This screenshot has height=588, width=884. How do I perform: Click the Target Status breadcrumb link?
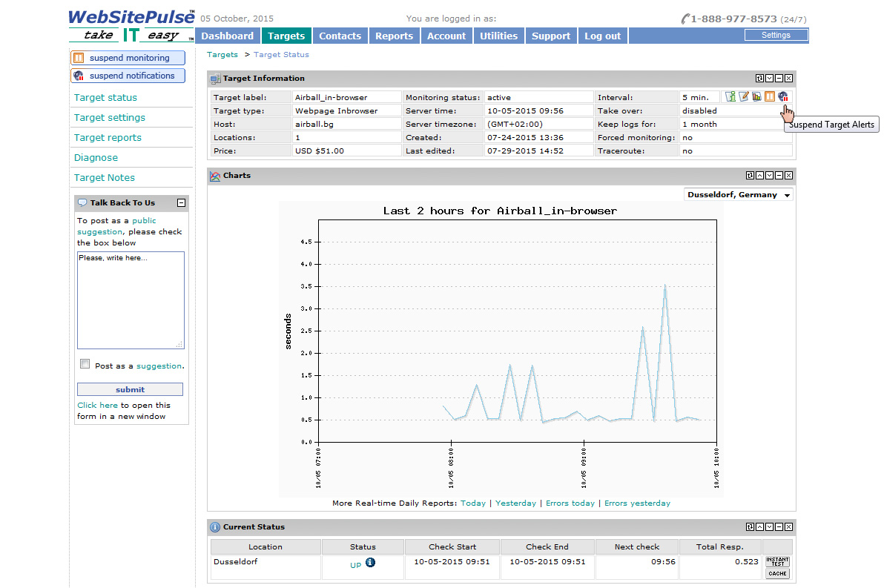pos(281,55)
